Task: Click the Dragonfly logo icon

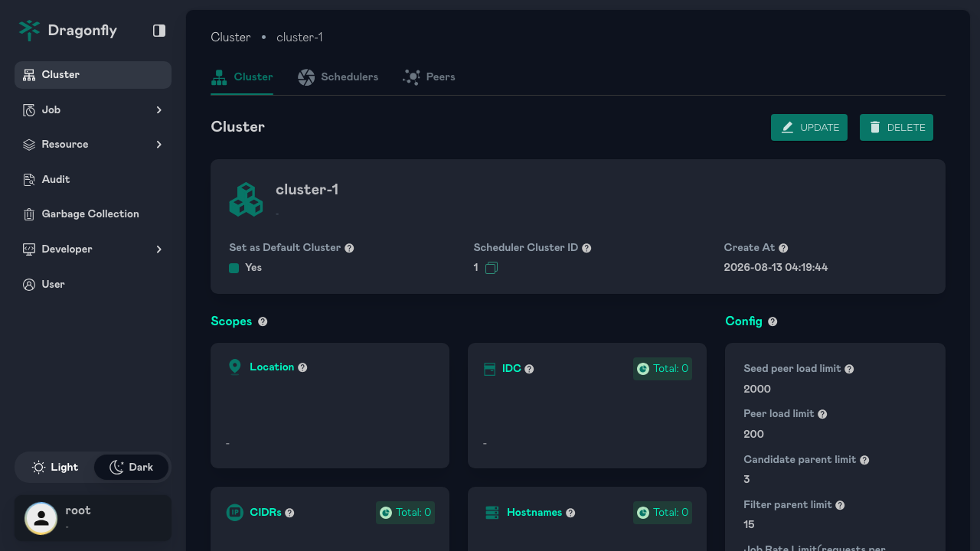Action: (x=29, y=31)
